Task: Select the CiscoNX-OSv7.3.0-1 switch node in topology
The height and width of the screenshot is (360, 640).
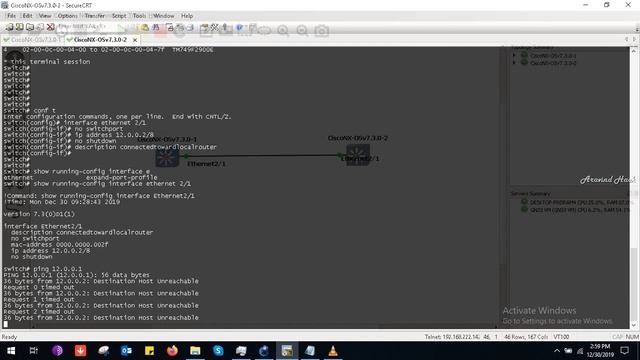Action: [x=167, y=157]
